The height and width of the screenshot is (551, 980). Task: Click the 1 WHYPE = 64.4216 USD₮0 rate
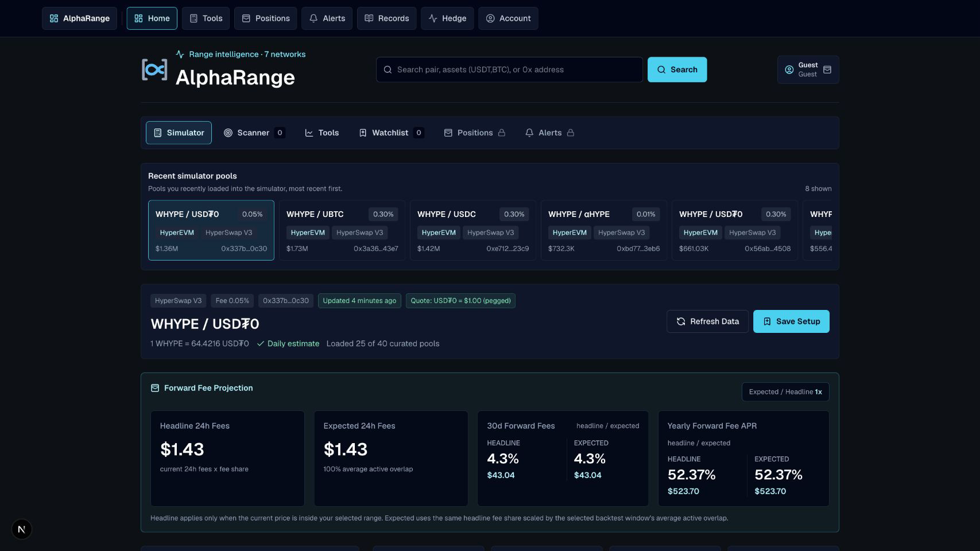click(x=200, y=344)
